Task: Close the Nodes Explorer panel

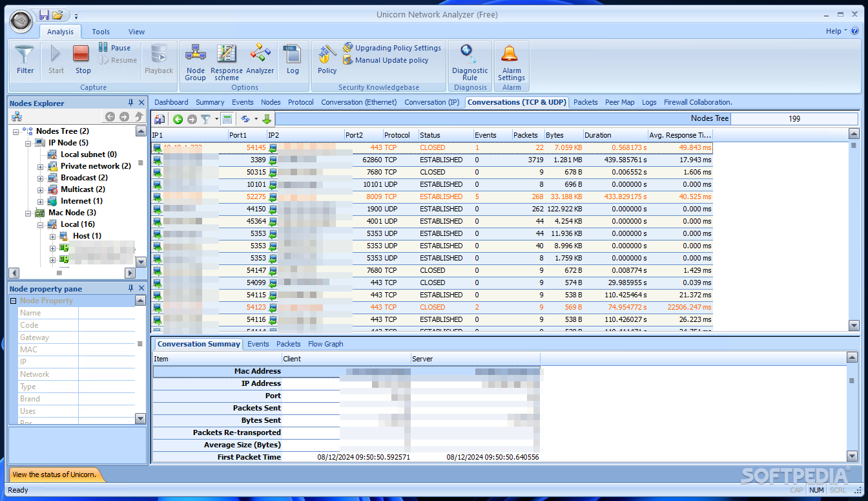Action: (x=141, y=103)
